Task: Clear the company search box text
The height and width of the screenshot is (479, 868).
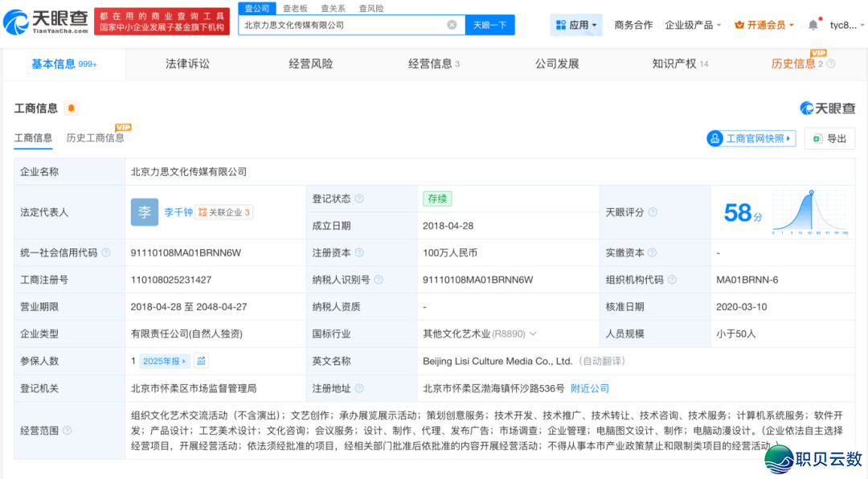Action: 452,25
